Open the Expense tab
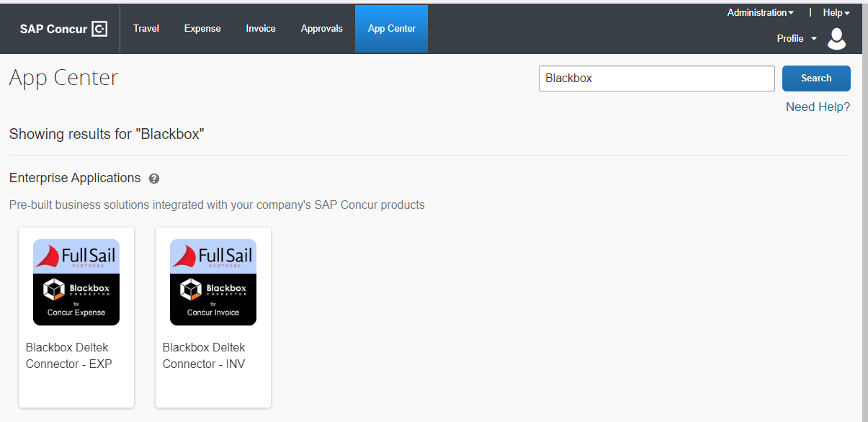This screenshot has width=868, height=422. pos(202,29)
